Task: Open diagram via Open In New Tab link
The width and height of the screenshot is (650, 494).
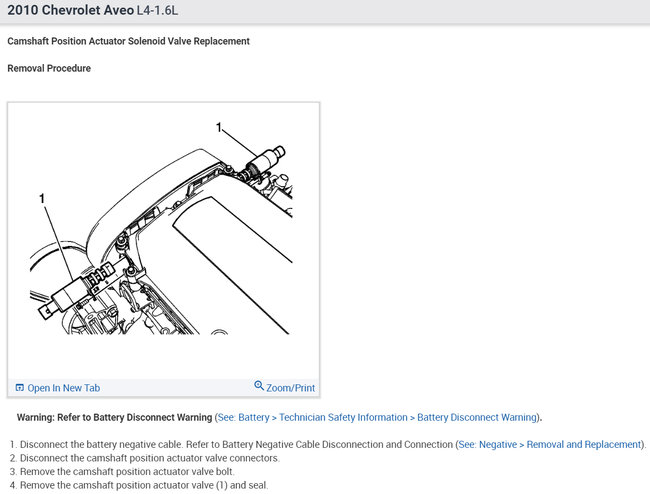Action: [63, 388]
